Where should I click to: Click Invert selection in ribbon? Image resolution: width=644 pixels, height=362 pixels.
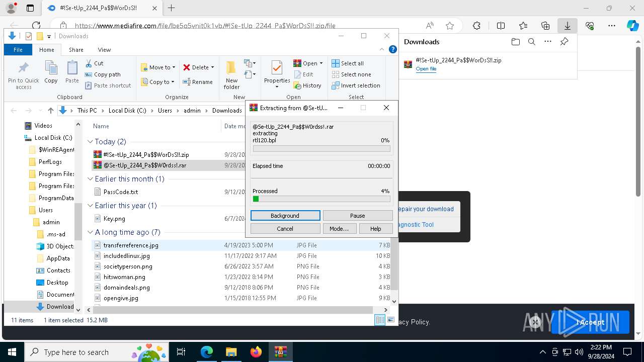click(x=356, y=85)
